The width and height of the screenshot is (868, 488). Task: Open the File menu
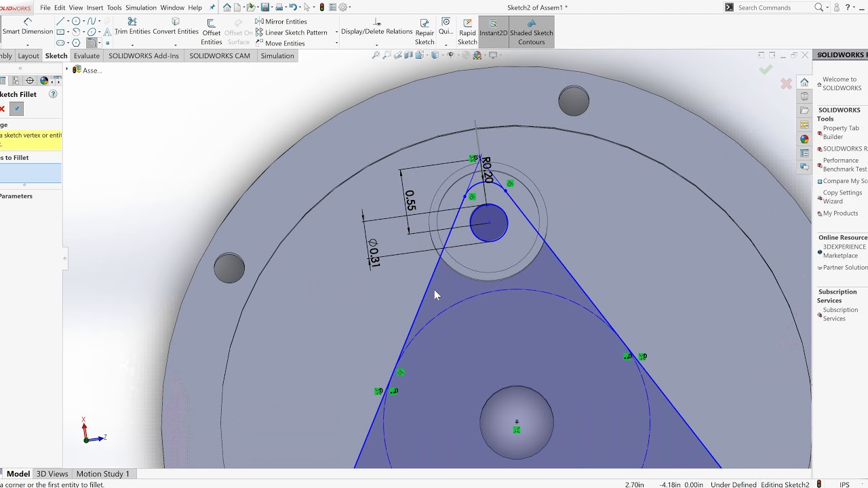pyautogui.click(x=45, y=7)
